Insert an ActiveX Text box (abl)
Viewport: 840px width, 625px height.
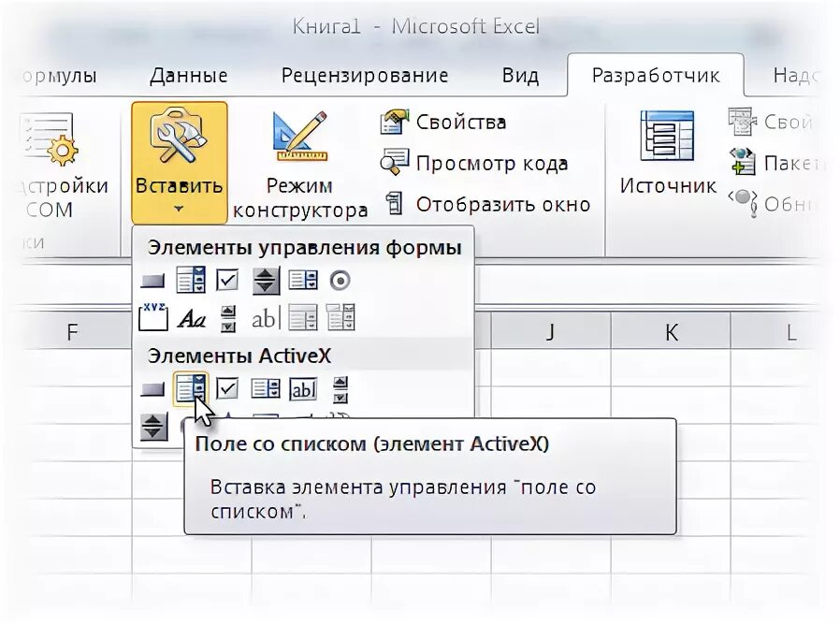pos(303,389)
